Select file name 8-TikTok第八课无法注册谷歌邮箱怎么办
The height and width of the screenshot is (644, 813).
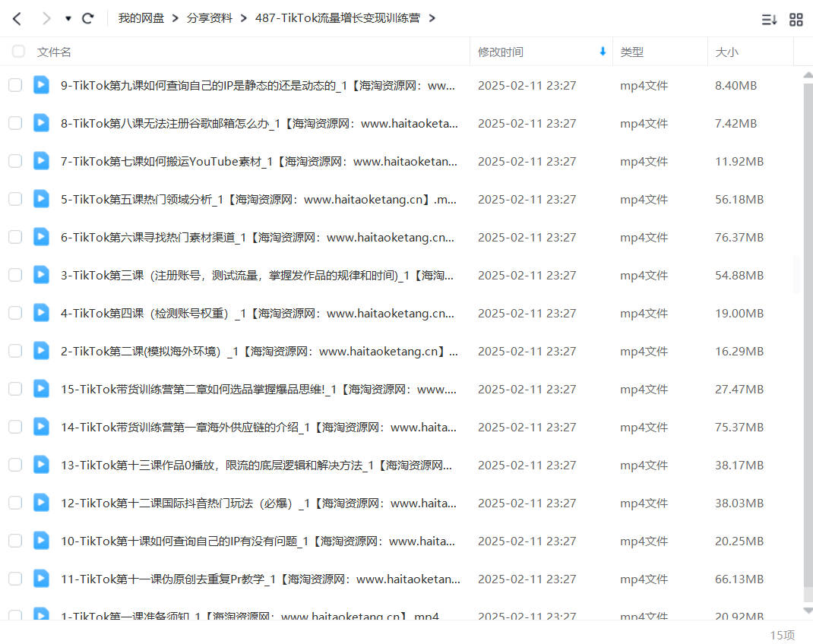(x=259, y=123)
